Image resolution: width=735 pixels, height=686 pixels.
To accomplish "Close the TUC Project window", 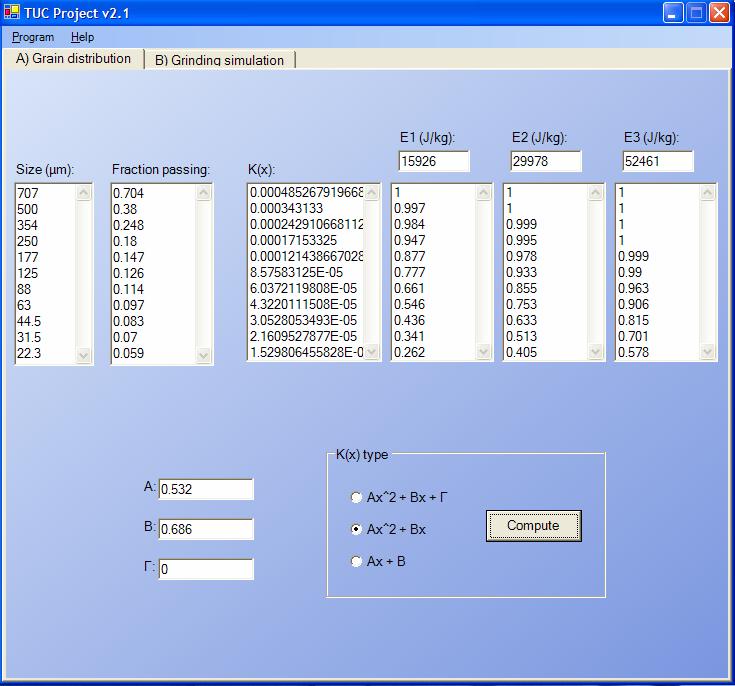I will (x=719, y=13).
